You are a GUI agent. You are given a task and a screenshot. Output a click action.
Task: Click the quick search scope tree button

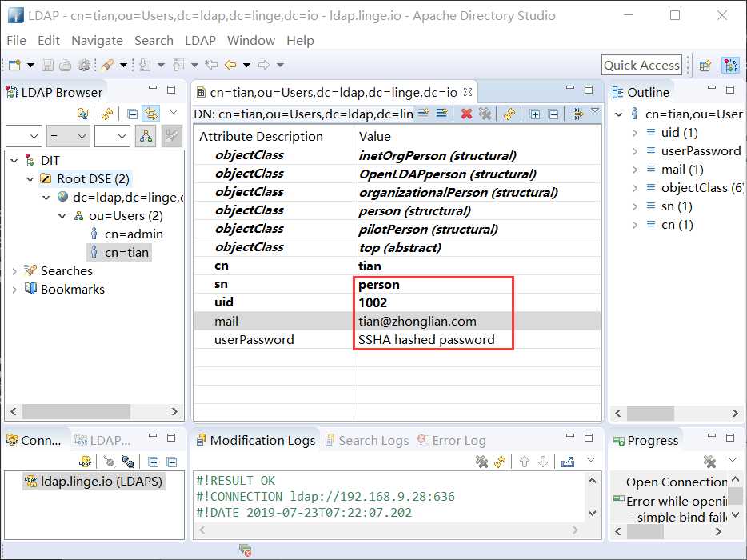[146, 137]
